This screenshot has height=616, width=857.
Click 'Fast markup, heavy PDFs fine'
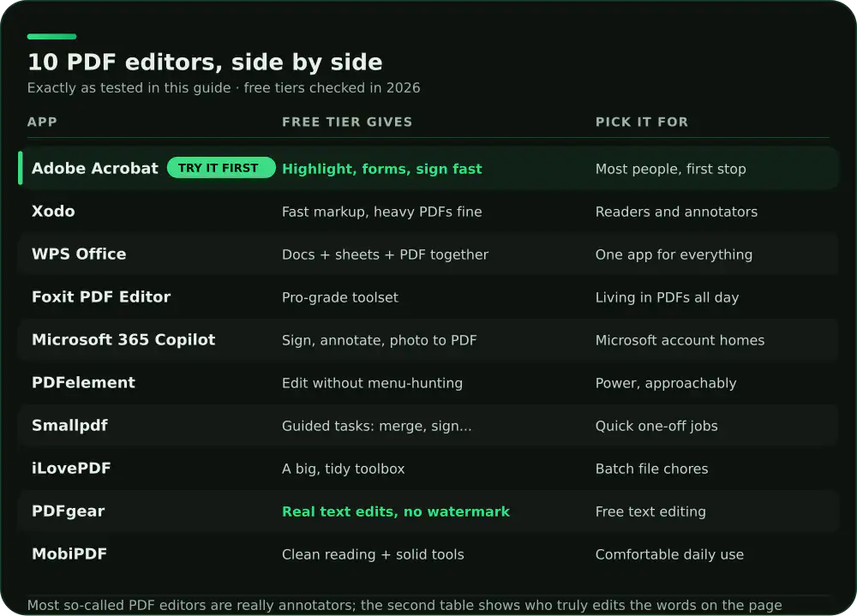point(382,212)
